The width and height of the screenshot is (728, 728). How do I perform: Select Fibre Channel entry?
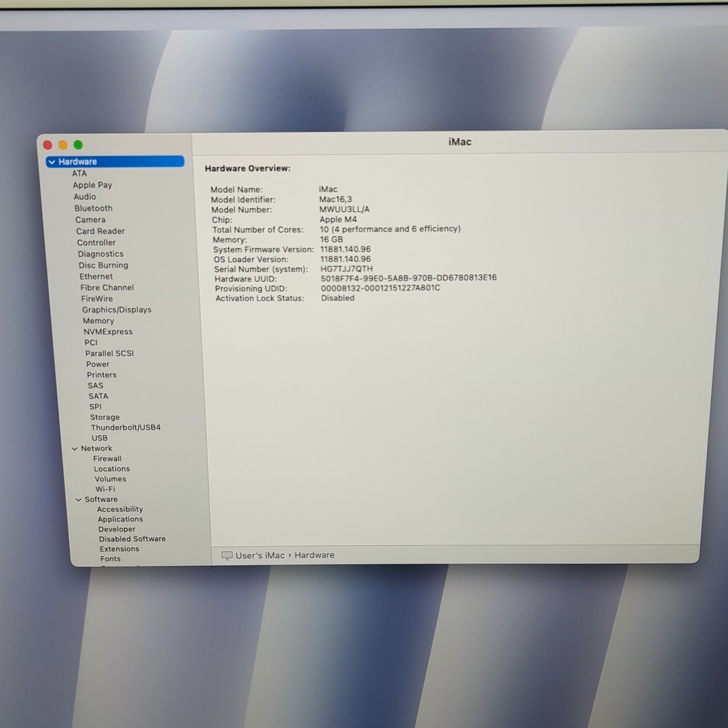[107, 288]
